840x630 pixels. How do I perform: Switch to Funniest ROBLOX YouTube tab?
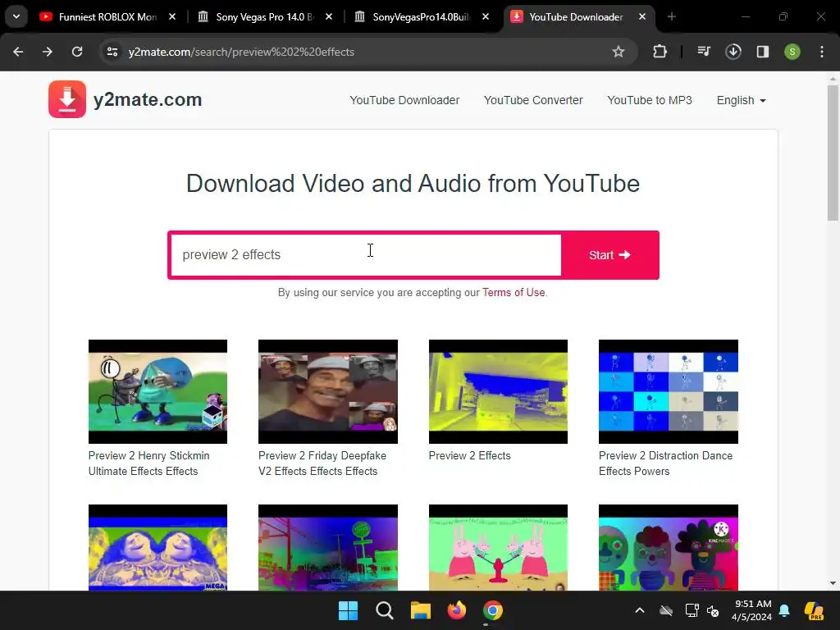[x=107, y=16]
